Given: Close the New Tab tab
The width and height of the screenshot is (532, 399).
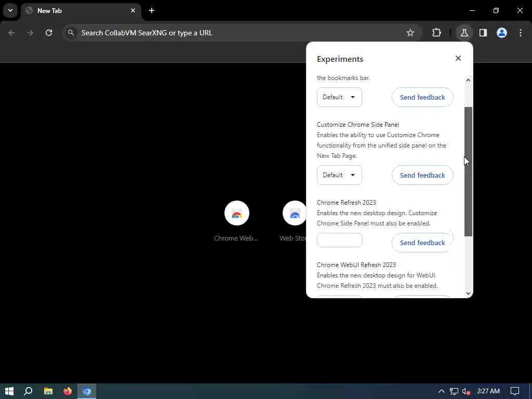Looking at the screenshot, I should (x=133, y=10).
